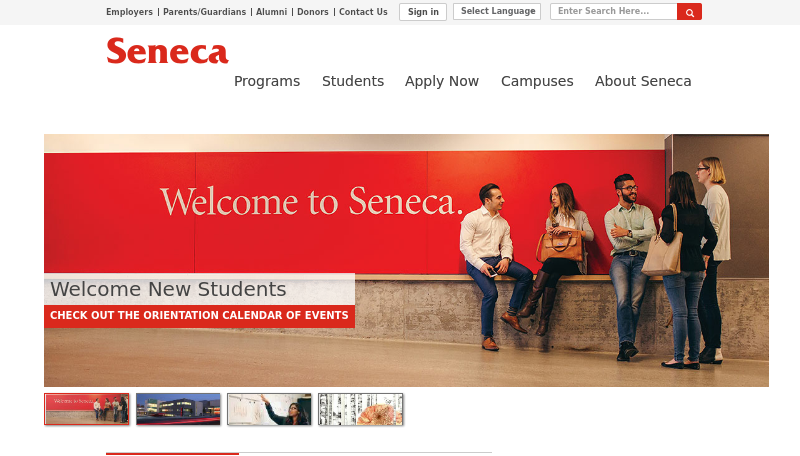800x456 pixels.
Task: Follow the Employers link
Action: 129,12
